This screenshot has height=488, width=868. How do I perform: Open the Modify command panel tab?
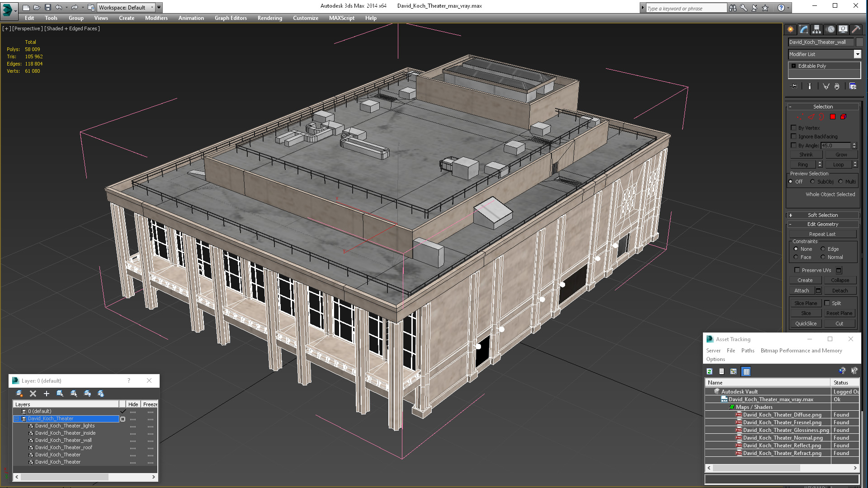coord(804,29)
